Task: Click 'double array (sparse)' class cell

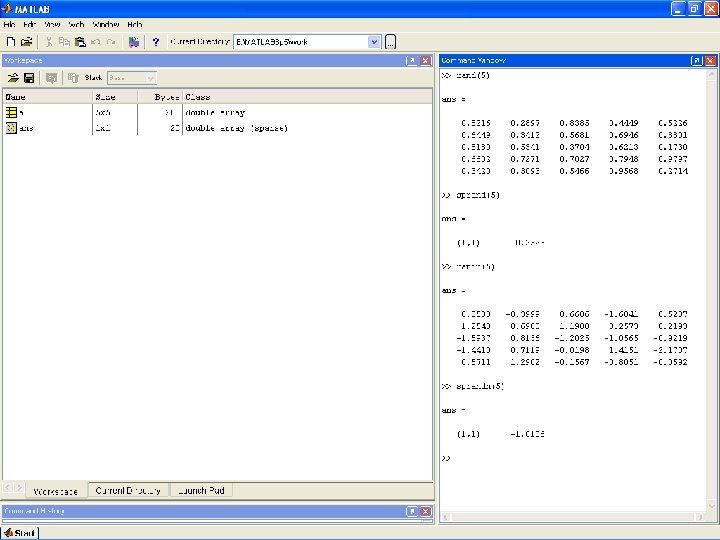Action: pyautogui.click(x=236, y=128)
